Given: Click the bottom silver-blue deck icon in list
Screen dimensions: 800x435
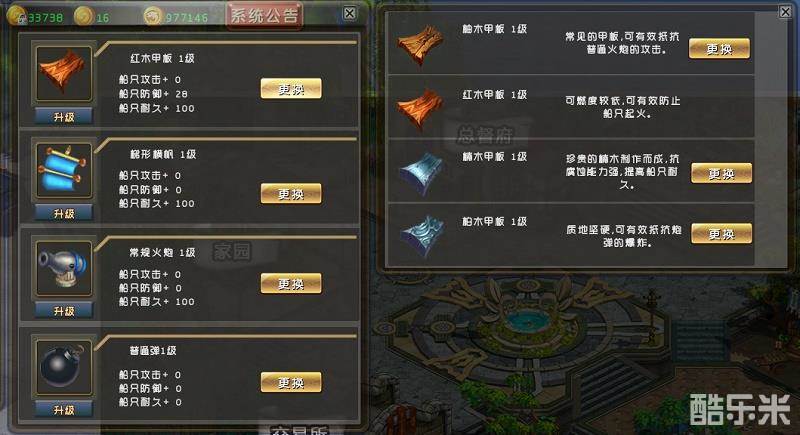Looking at the screenshot, I should tap(421, 236).
